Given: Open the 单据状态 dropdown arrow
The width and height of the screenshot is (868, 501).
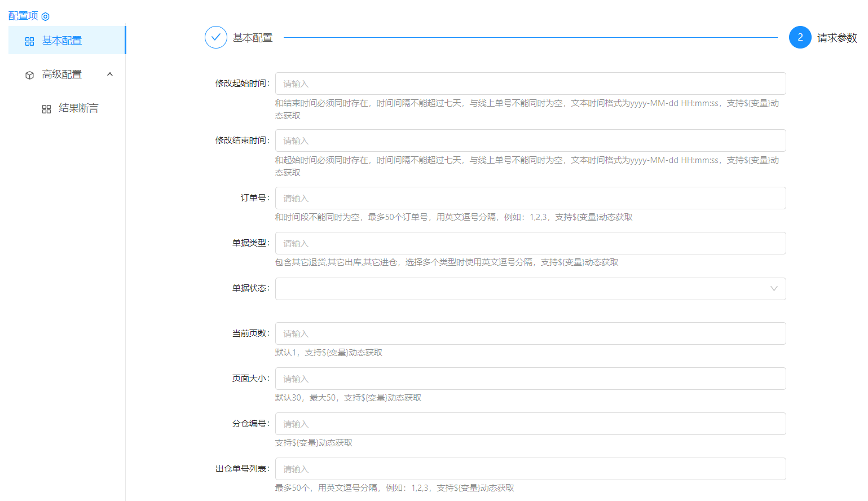Looking at the screenshot, I should (774, 288).
